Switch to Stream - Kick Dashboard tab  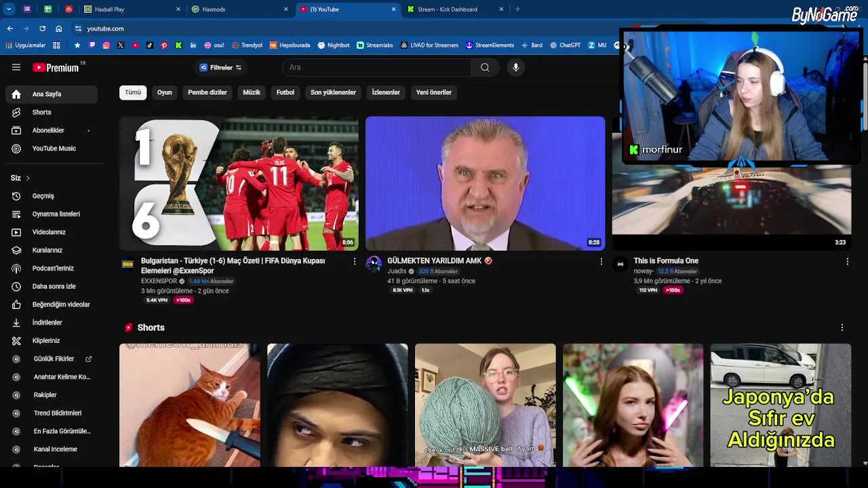point(455,9)
